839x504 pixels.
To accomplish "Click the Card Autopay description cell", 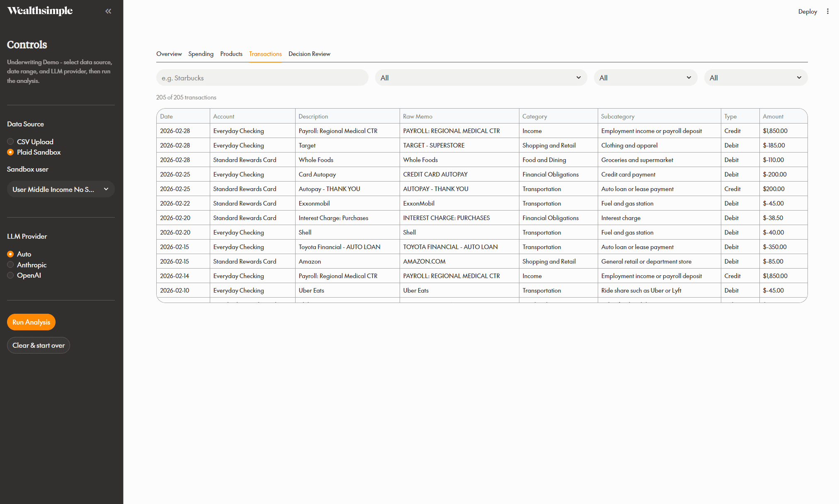I will coord(347,174).
